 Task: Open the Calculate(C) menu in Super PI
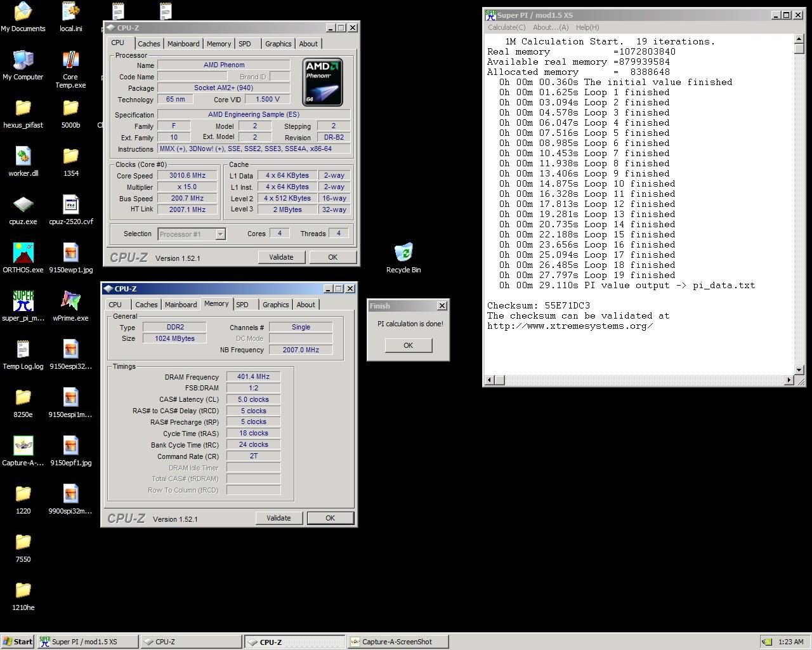pos(507,27)
